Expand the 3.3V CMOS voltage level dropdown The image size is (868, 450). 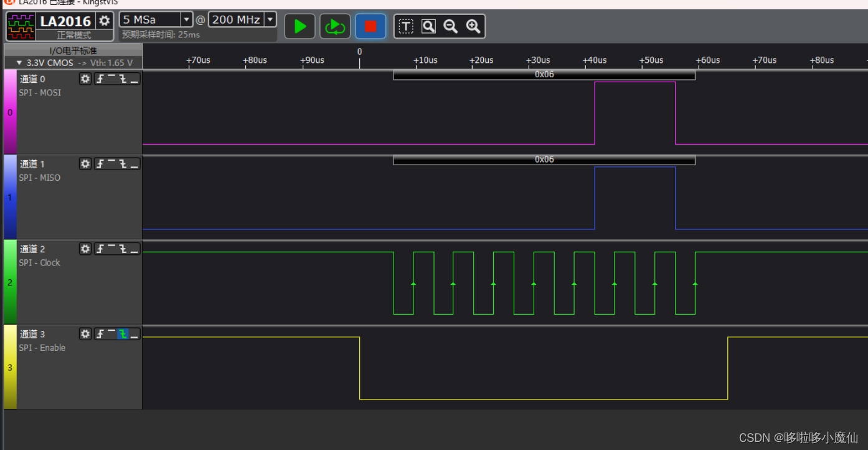pyautogui.click(x=19, y=63)
